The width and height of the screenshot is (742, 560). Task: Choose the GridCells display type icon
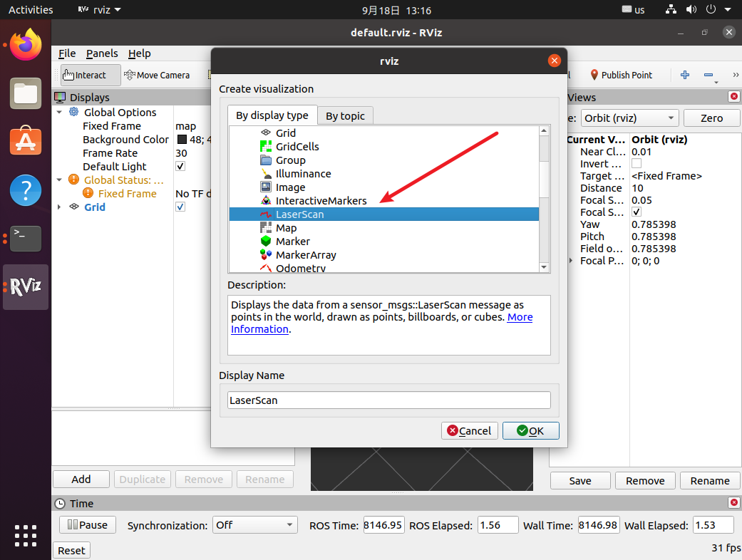266,147
